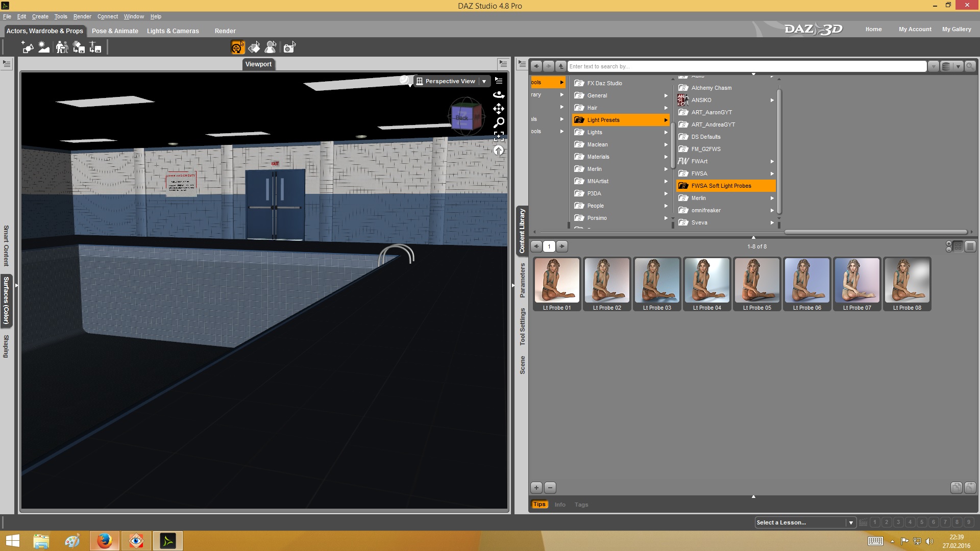
Task: Click the viewport zoom magnifier icon
Action: tap(499, 122)
